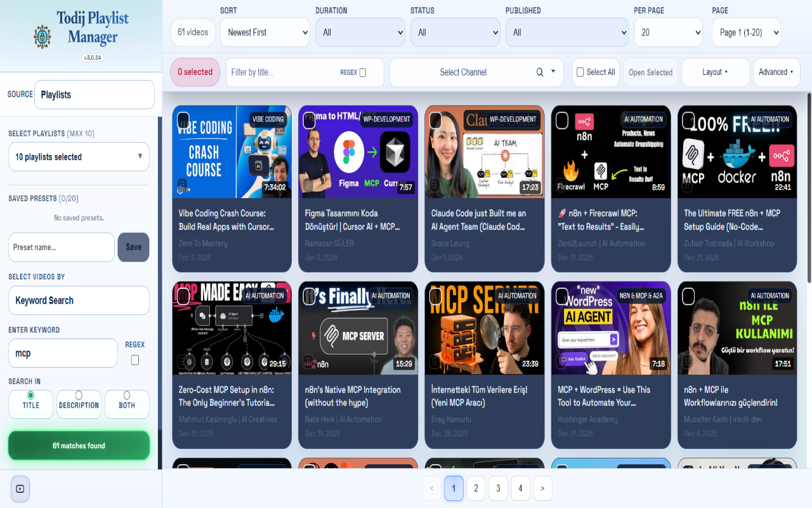The image size is (812, 508).
Task: Go to previous page with left arrow
Action: 431,488
